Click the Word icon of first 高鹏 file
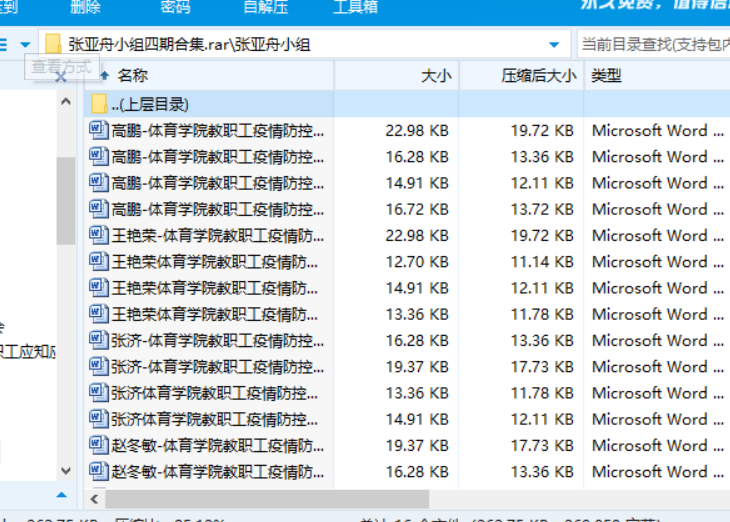 [x=98, y=130]
